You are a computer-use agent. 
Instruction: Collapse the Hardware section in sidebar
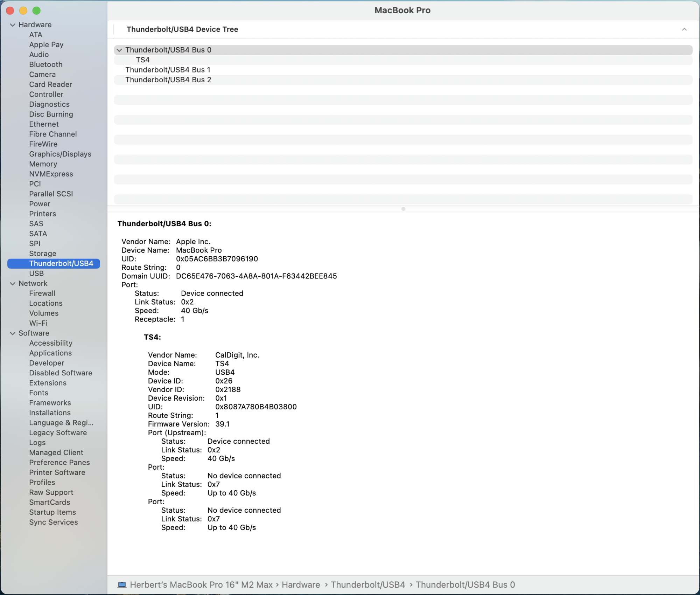point(13,25)
